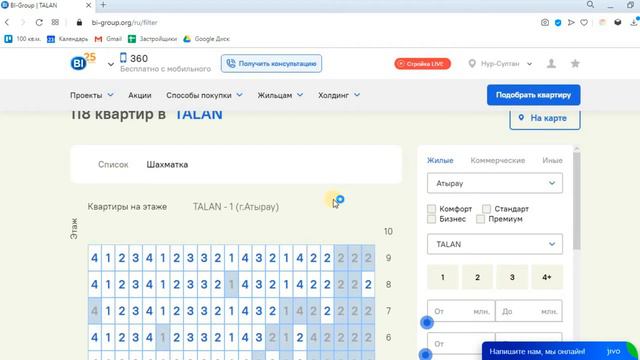This screenshot has width=640, height=360.
Task: Click the price До млн. field
Action: click(x=529, y=311)
